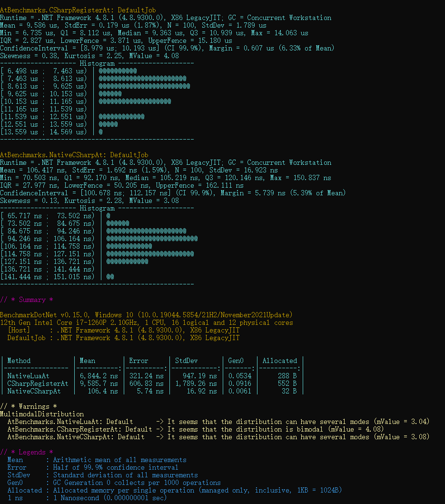This screenshot has width=445, height=504.
Task: Click legend 'Arithmetic mean of all measurements'
Action: tap(120, 460)
